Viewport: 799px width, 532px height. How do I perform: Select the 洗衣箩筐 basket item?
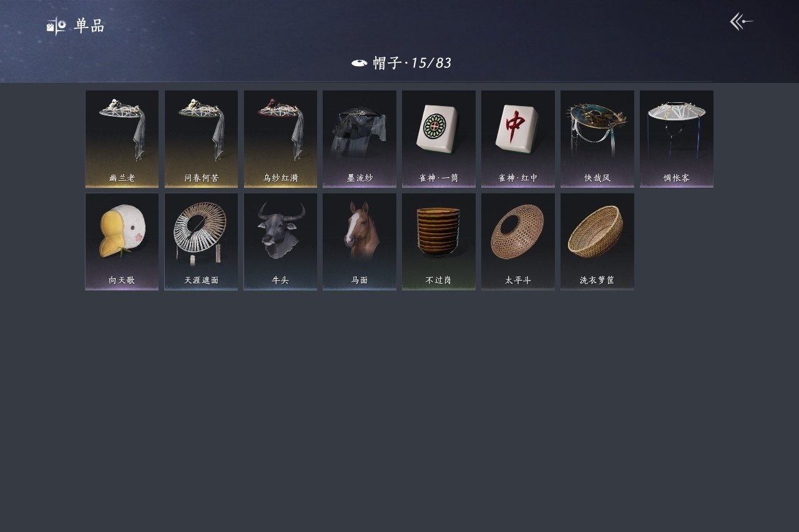597,241
